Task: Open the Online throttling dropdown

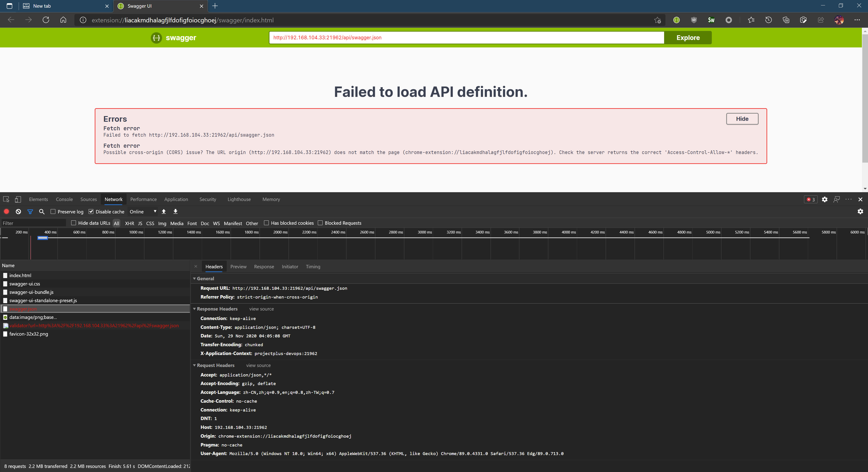Action: tap(143, 211)
